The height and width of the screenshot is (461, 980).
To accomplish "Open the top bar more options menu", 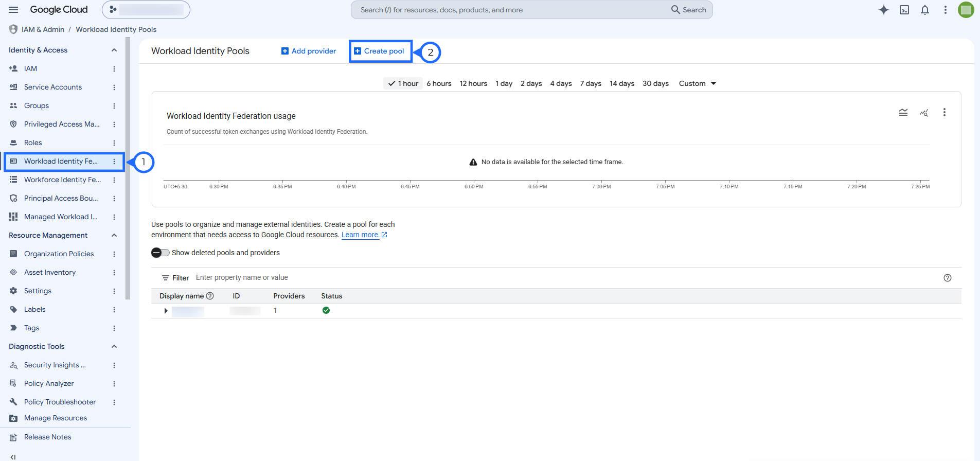I will coord(946,10).
